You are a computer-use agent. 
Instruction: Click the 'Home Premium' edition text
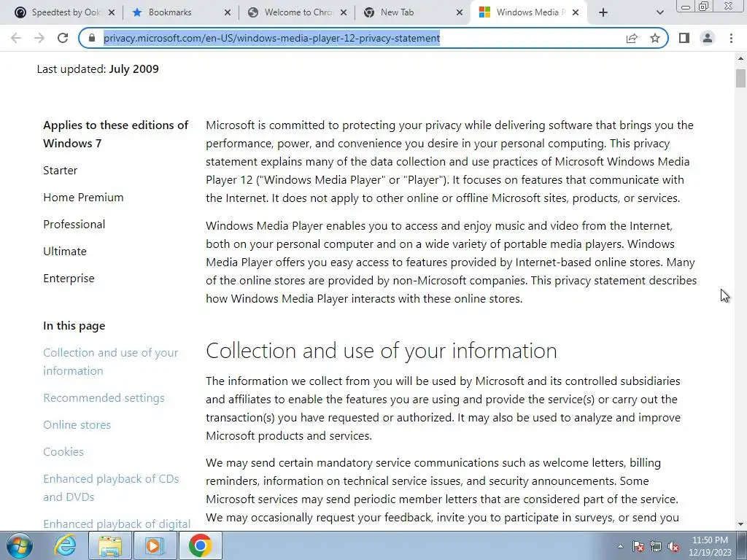point(83,197)
